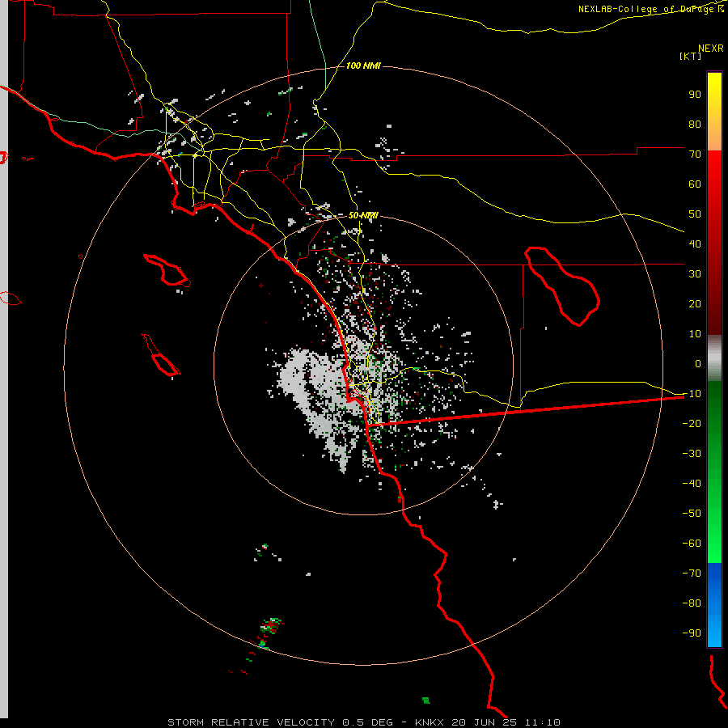Click the green echo patch at bottom

[425, 700]
